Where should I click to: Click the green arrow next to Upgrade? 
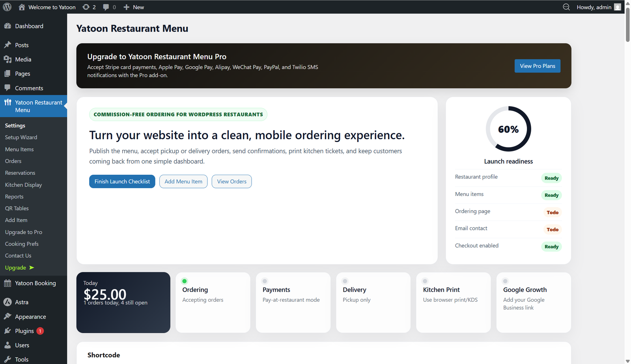tap(32, 267)
